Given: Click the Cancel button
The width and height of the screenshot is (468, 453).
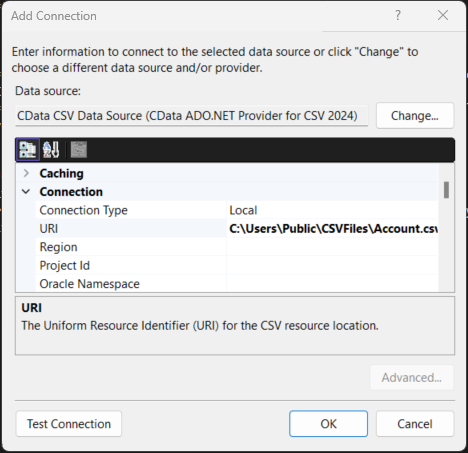Looking at the screenshot, I should (x=415, y=424).
